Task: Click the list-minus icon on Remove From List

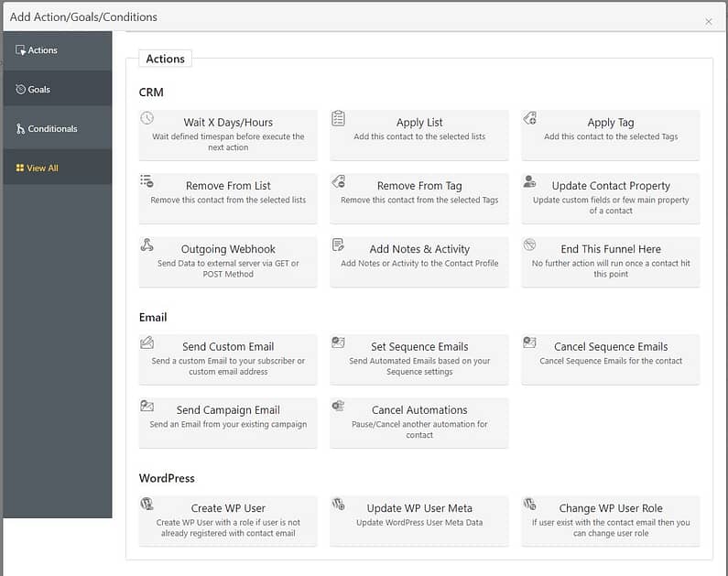Action: 147,181
